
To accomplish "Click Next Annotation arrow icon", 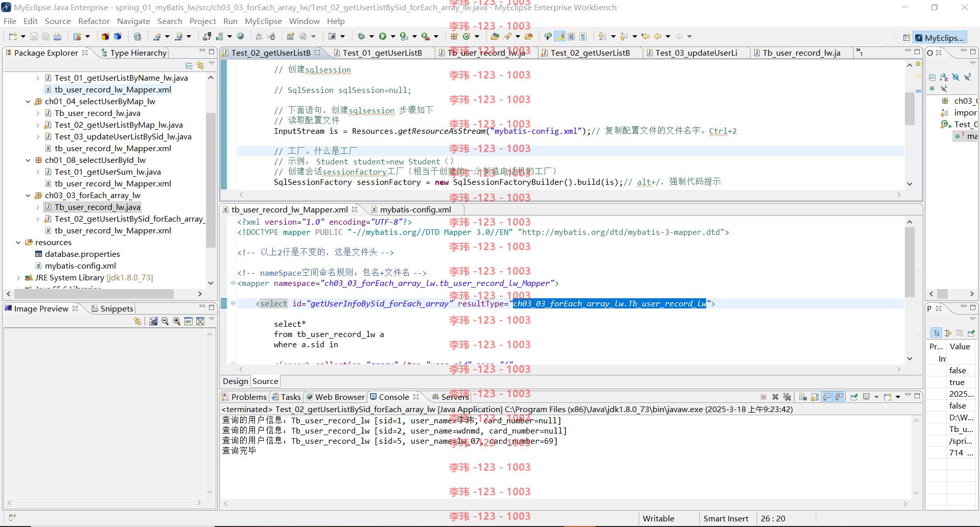I will click(x=602, y=36).
